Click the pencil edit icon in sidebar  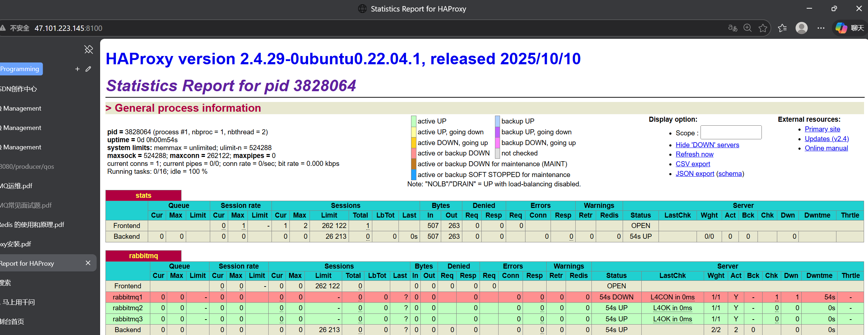click(x=88, y=69)
